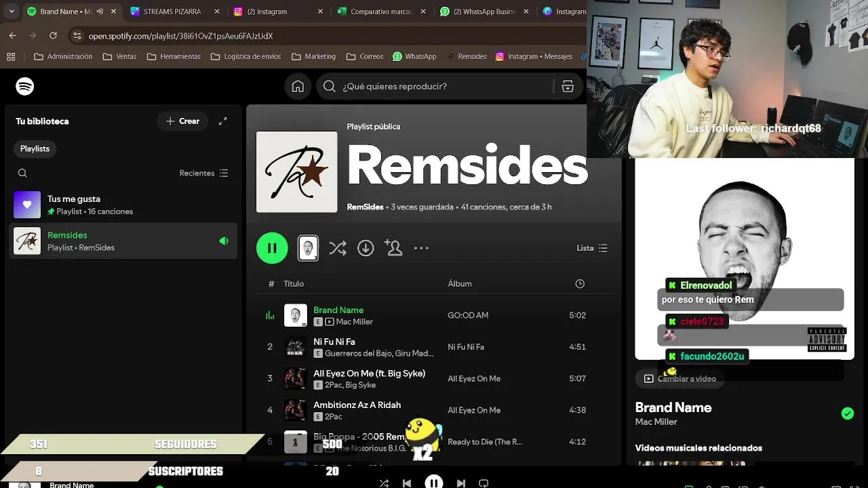Select Ni Fu Ni Fa track title
Image resolution: width=868 pixels, height=488 pixels.
tap(334, 342)
